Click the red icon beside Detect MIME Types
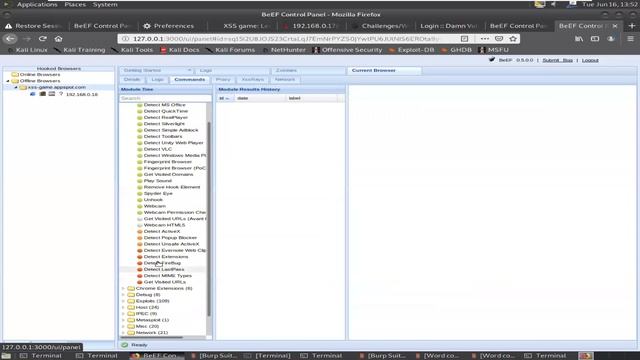Image resolution: width=640 pixels, height=360 pixels. click(140, 276)
